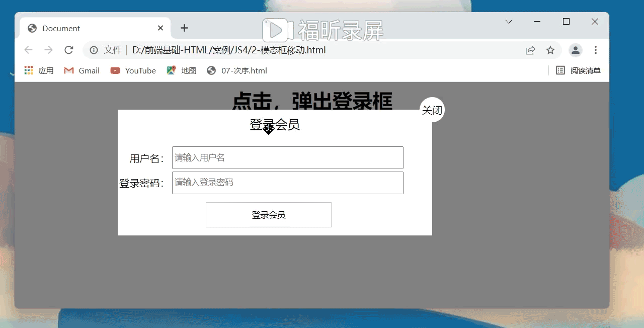The width and height of the screenshot is (644, 328).
Task: Click the 用户名 label
Action: [x=146, y=158]
